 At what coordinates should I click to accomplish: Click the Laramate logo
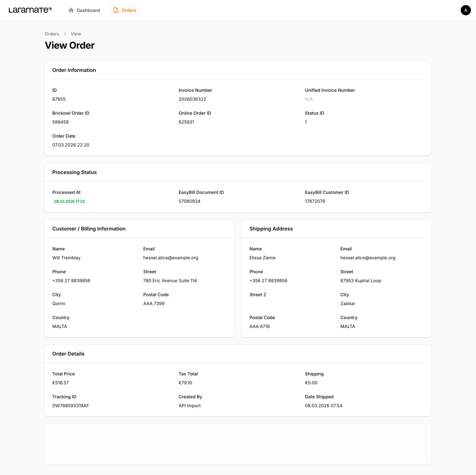click(x=30, y=10)
